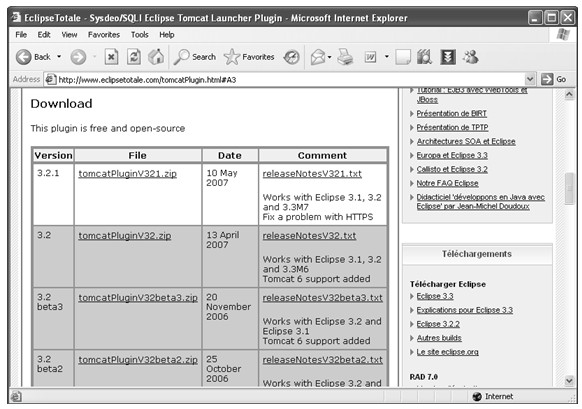The width and height of the screenshot is (582, 409).
Task: Click the Téléchargements panel header
Action: [477, 254]
